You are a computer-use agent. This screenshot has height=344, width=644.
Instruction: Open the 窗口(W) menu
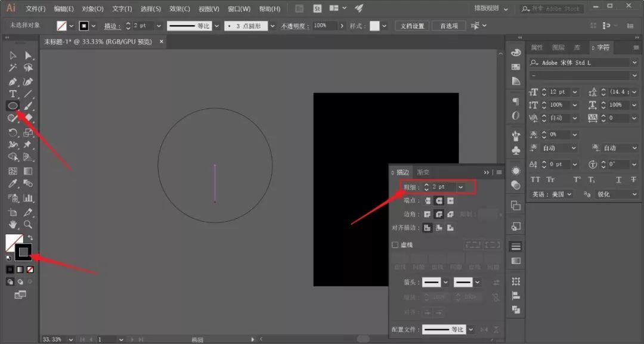coord(239,8)
